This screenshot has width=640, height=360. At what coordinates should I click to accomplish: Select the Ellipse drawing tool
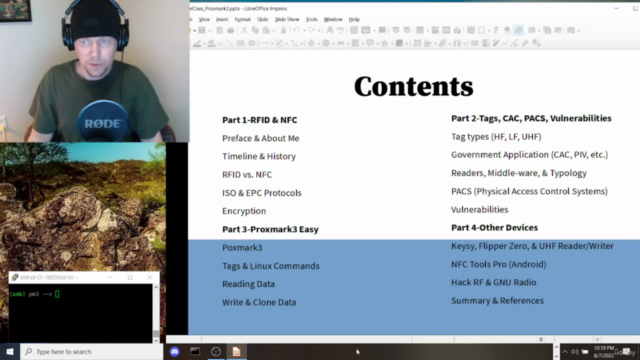coord(251,43)
